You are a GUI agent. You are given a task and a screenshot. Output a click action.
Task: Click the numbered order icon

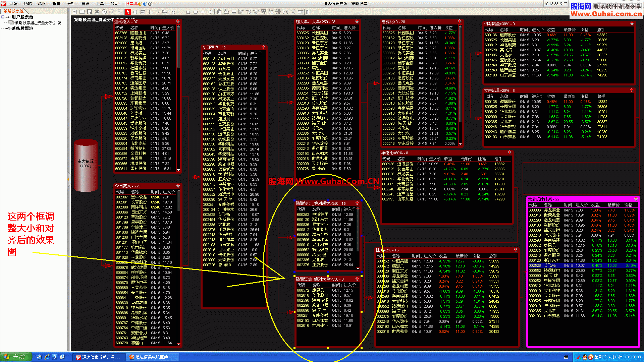click(165, 12)
